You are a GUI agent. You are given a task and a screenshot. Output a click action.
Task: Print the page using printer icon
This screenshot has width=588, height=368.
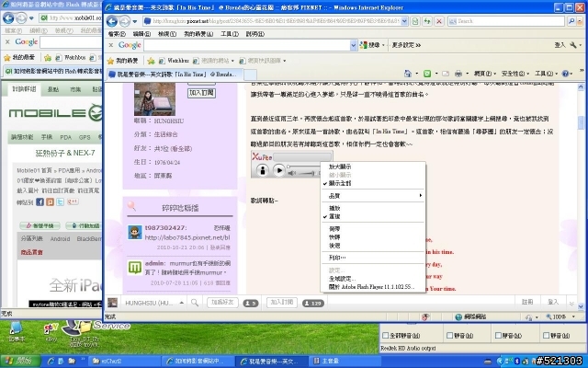pos(458,74)
